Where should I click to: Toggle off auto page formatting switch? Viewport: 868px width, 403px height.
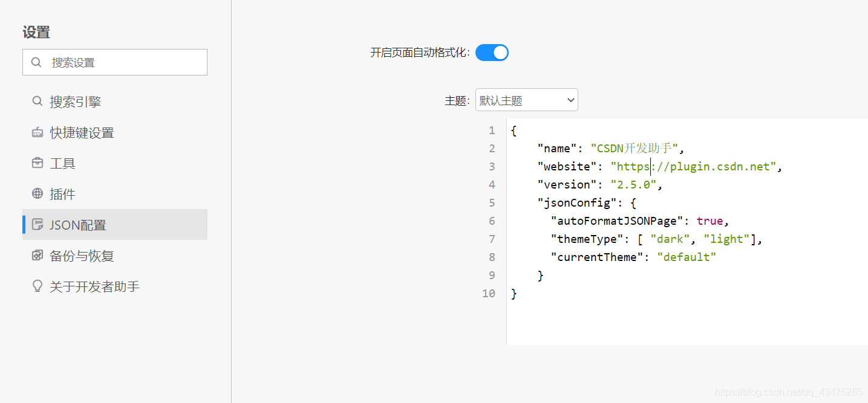pyautogui.click(x=492, y=53)
